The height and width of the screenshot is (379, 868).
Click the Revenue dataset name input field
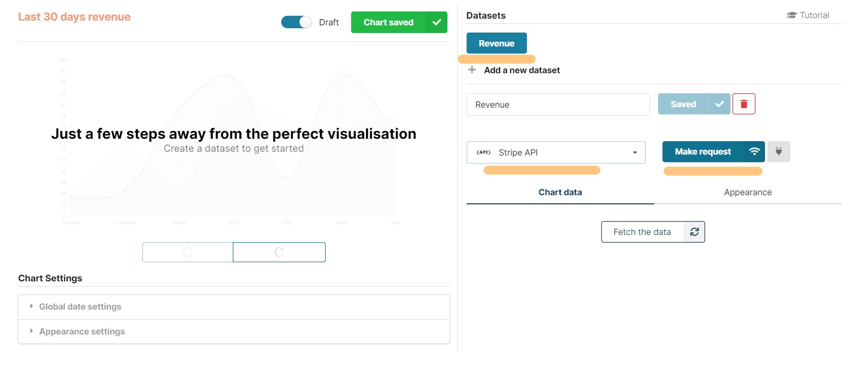tap(558, 105)
